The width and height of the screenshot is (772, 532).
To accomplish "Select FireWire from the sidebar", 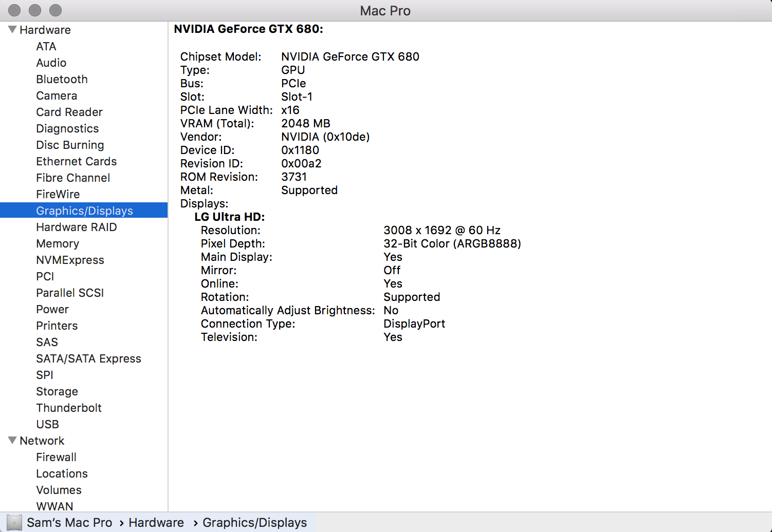I will click(58, 194).
